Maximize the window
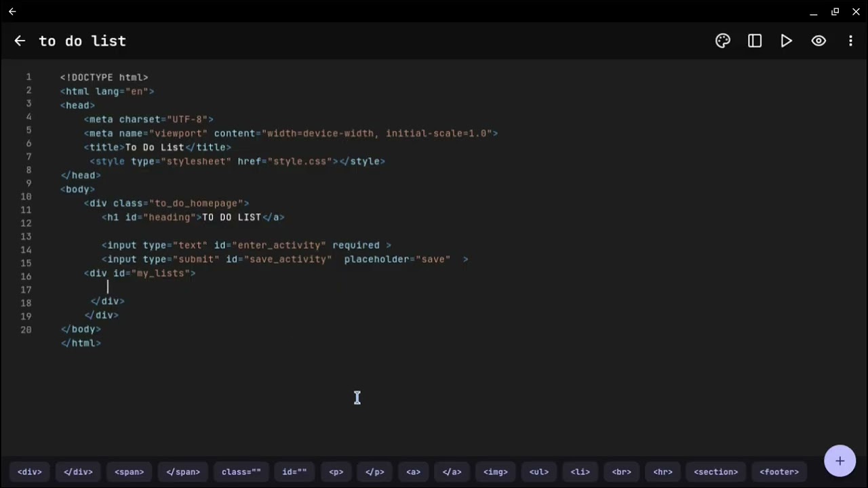This screenshot has height=488, width=868. (835, 12)
